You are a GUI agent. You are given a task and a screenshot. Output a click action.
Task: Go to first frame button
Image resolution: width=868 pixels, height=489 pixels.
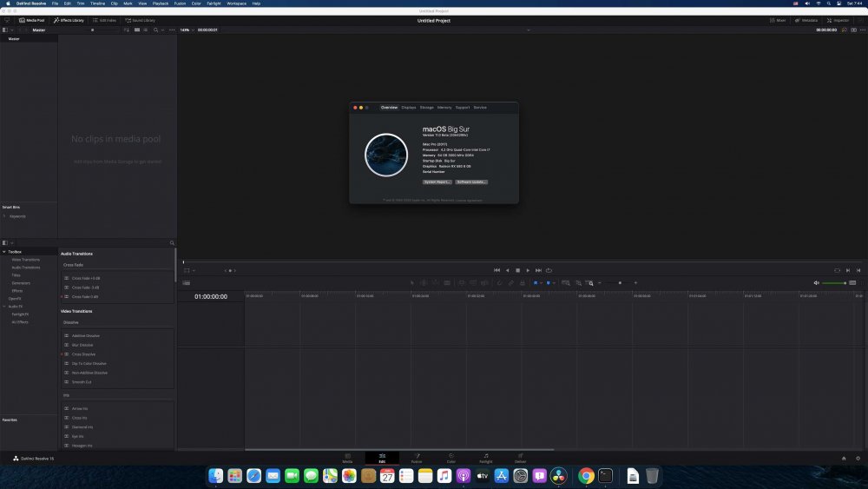tap(496, 270)
